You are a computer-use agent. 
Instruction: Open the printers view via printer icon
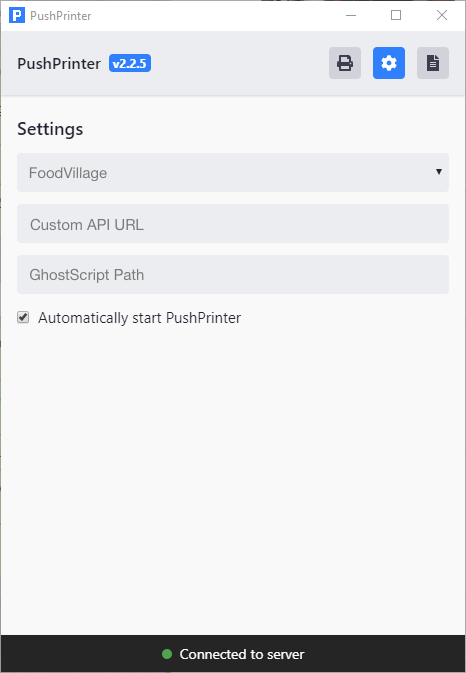[345, 63]
